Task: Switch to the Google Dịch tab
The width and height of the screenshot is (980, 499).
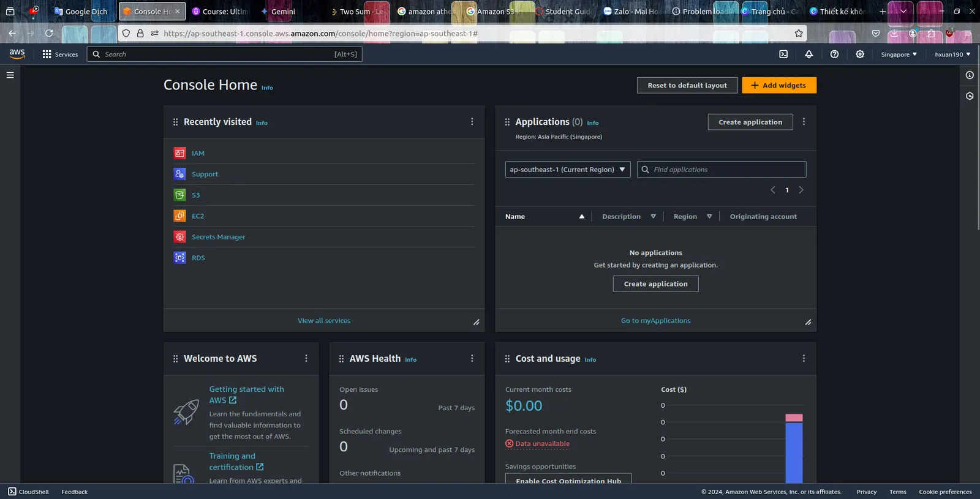Action: (81, 12)
